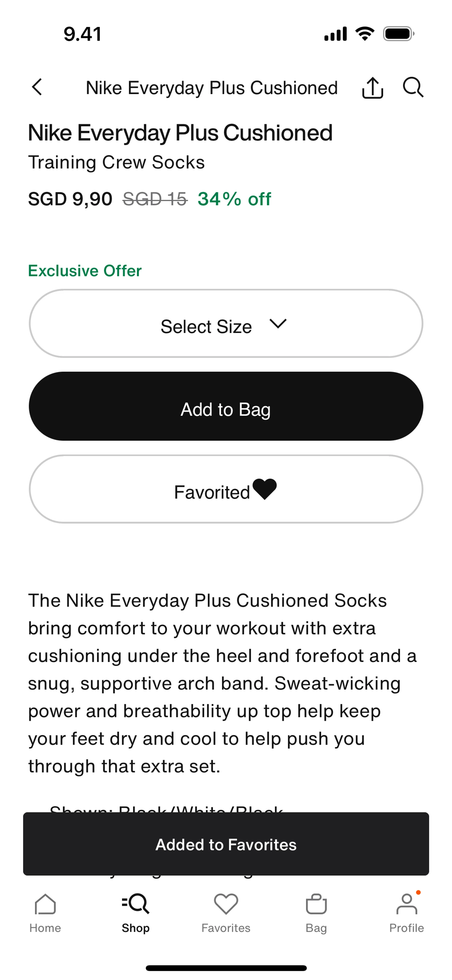Open search with magnifier icon
This screenshot has width=452, height=980.
pyautogui.click(x=413, y=88)
